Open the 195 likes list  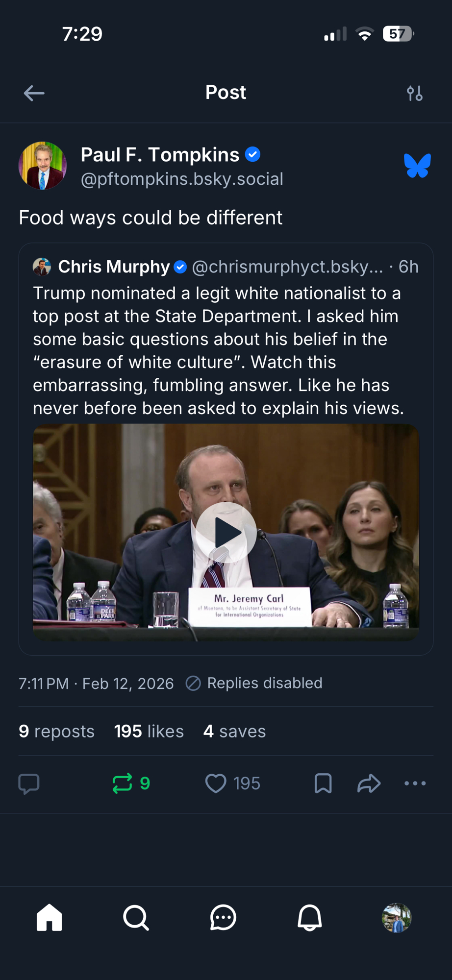[x=149, y=731]
